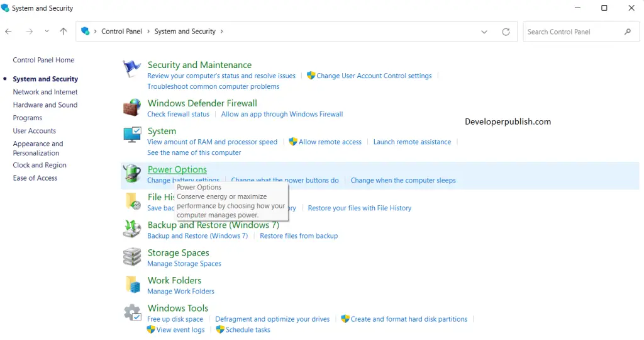Image resolution: width=644 pixels, height=340 pixels.
Task: Review your computer's status and resolve issues
Action: click(221, 76)
